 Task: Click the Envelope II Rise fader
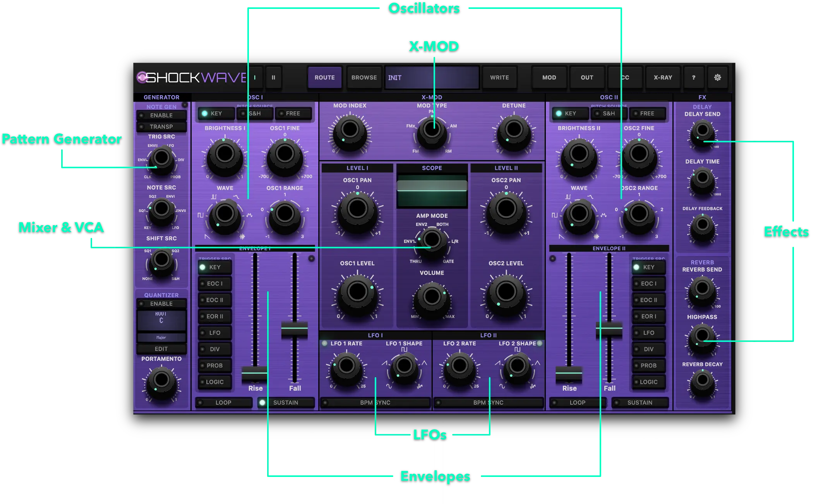[569, 373]
